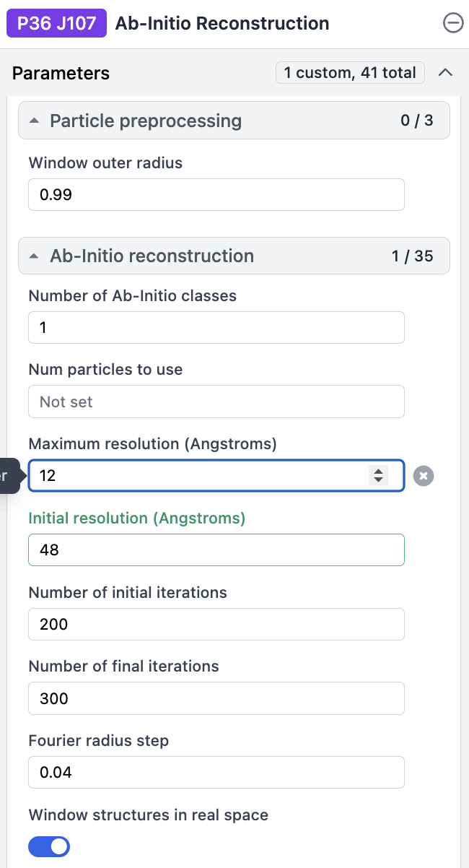Click the "1 custom, 41 total" badge
Viewport: 469px width, 868px height.
[350, 72]
